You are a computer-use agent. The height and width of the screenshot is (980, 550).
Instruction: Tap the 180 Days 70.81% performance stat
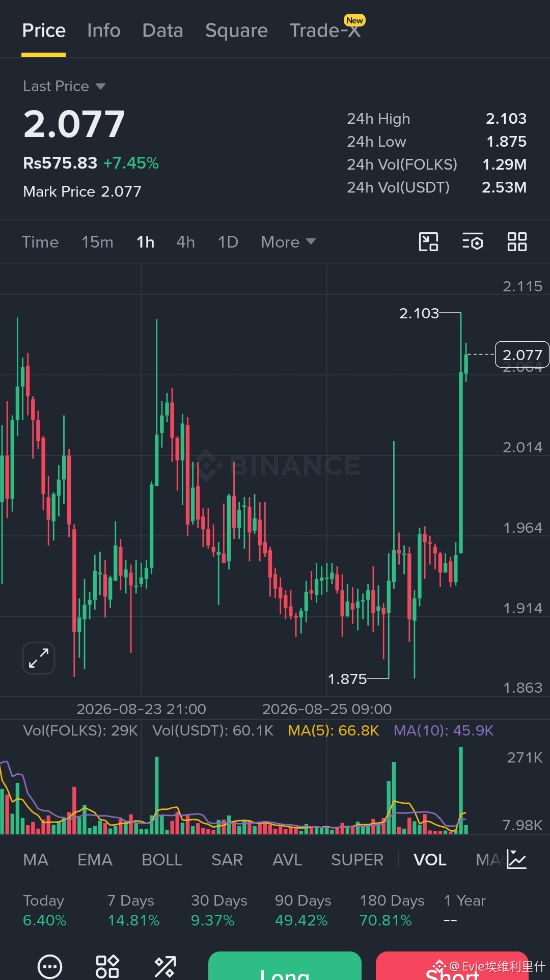392,910
